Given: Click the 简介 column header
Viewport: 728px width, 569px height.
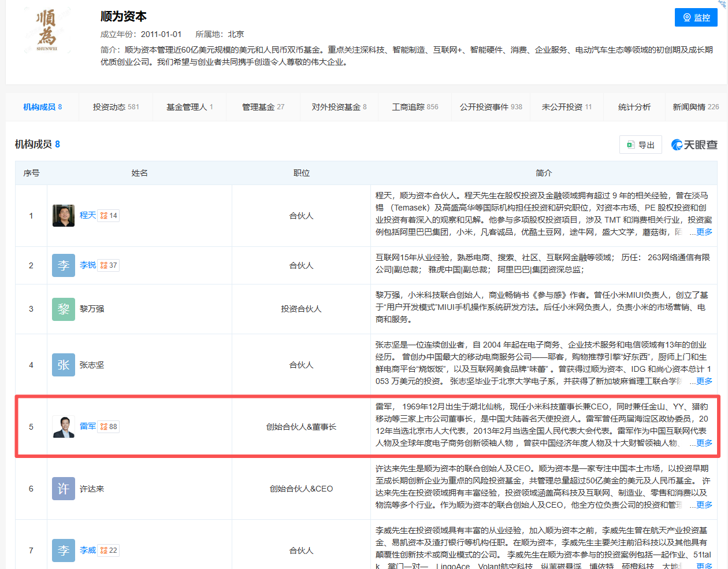Looking at the screenshot, I should (x=544, y=173).
